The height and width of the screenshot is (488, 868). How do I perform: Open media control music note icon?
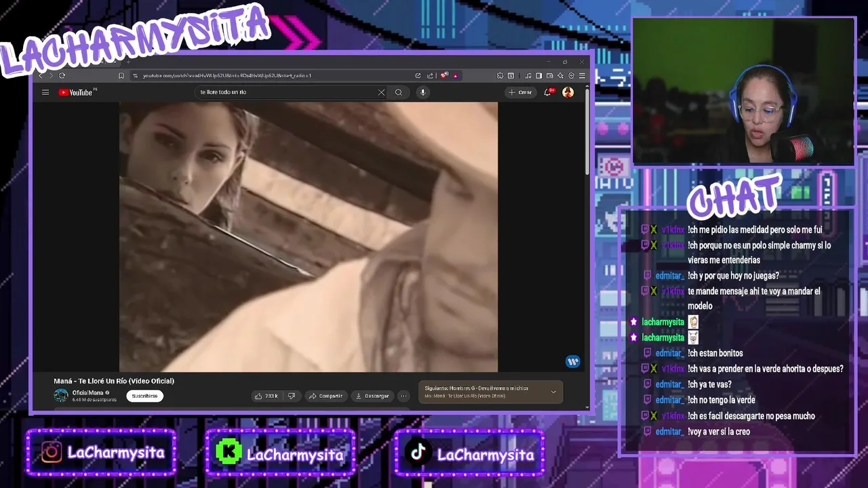coord(528,75)
